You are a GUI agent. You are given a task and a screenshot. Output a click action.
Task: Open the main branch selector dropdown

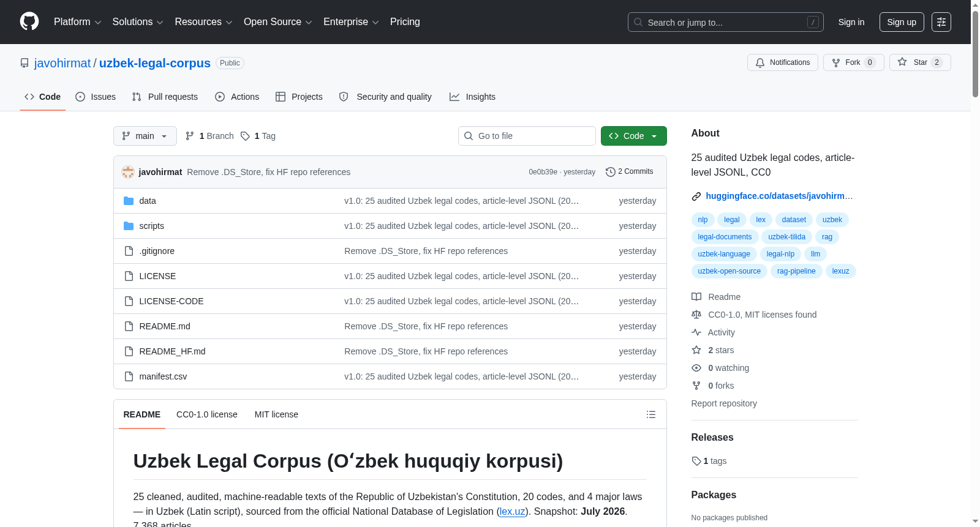(x=145, y=136)
